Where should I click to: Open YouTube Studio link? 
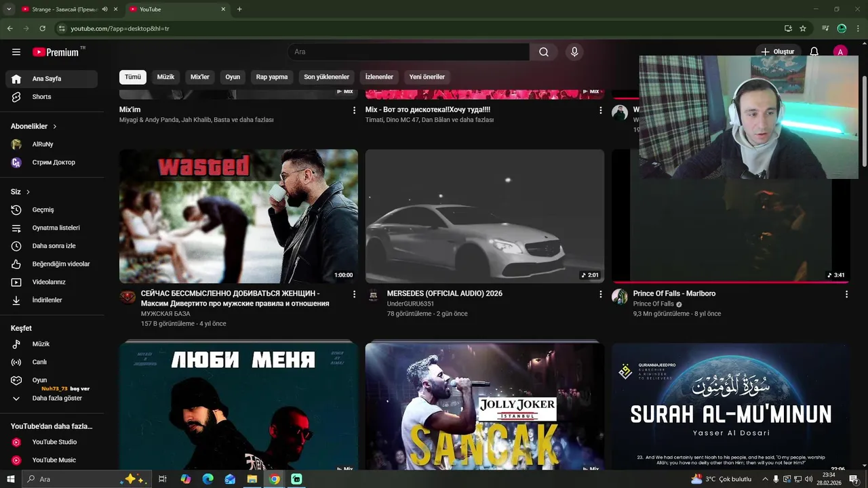[x=52, y=442]
